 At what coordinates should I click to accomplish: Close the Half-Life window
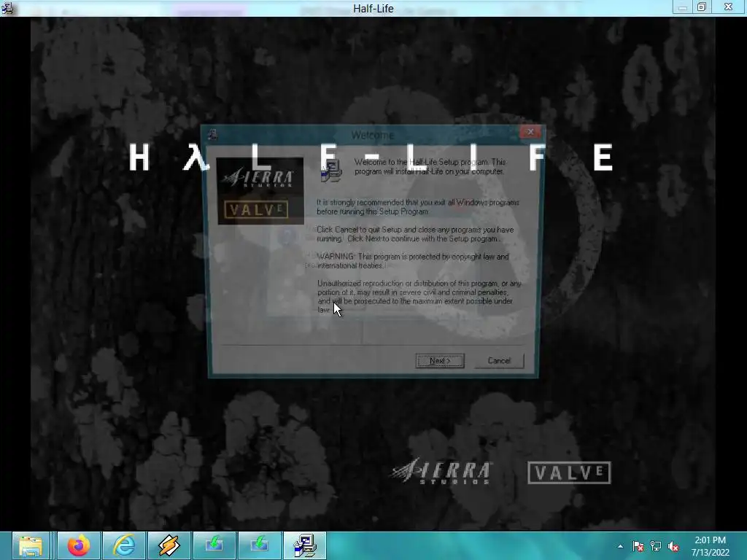728,7
